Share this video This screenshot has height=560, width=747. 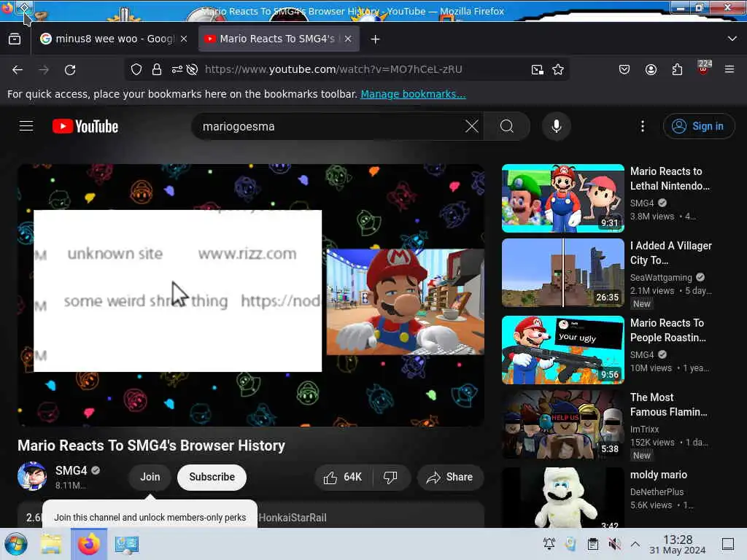[449, 477]
